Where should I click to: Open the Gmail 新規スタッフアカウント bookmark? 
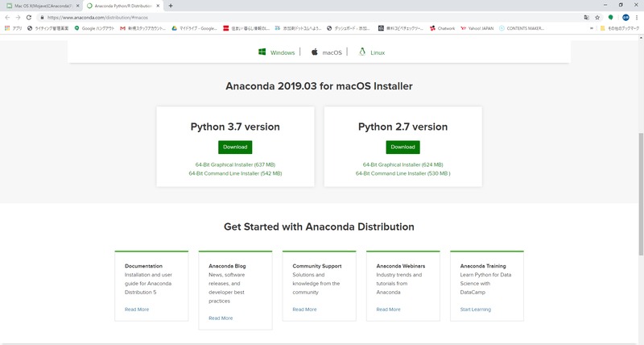142,28
